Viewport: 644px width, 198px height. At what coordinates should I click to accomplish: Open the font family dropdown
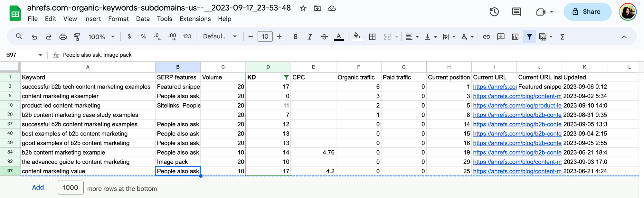[x=220, y=36]
